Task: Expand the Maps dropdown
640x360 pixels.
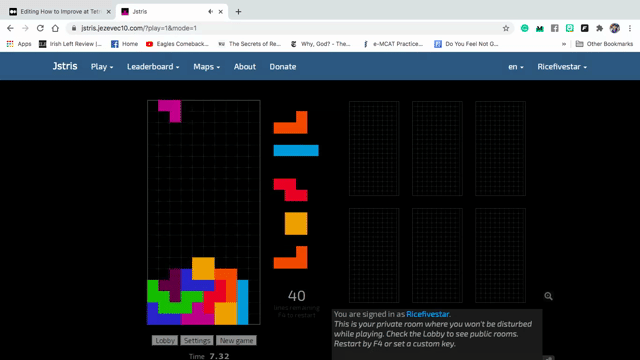Action: pos(207,67)
